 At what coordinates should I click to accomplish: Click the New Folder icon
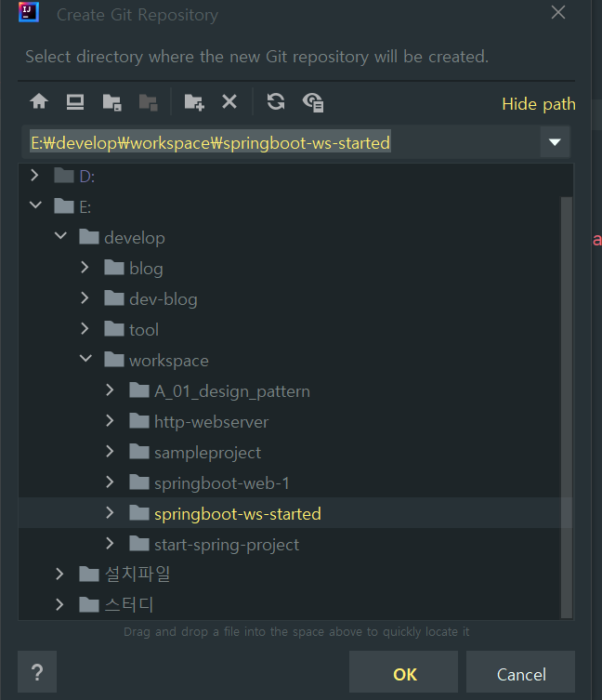click(193, 102)
